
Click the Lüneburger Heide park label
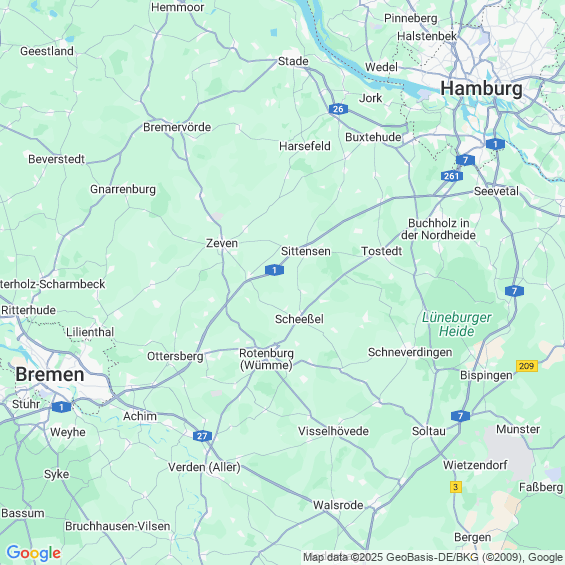point(457,324)
